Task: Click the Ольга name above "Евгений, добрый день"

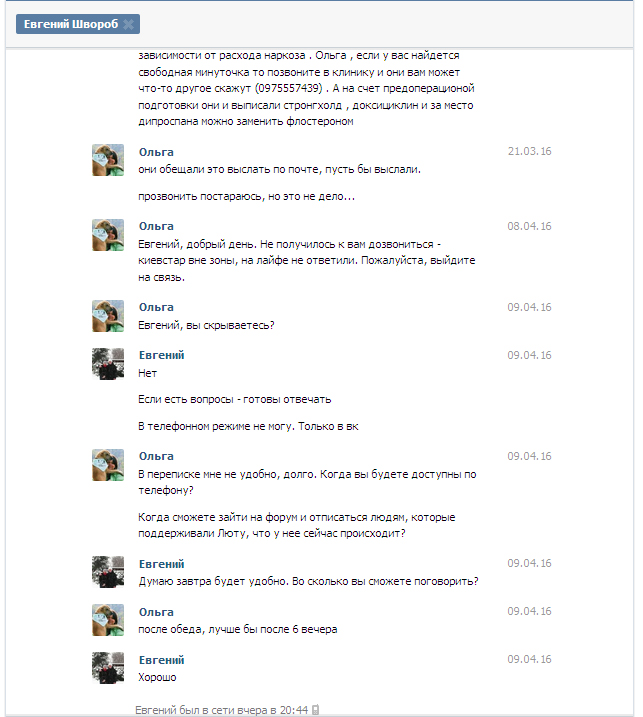Action: pos(156,227)
